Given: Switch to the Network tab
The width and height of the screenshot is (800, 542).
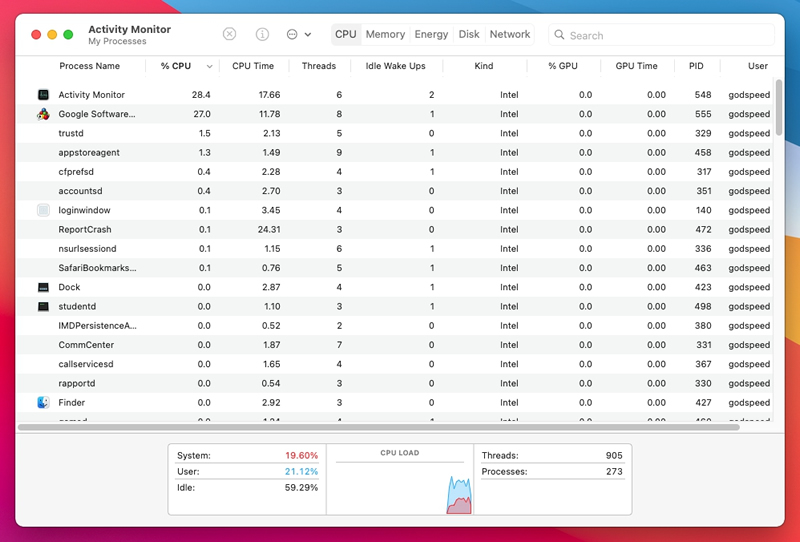Looking at the screenshot, I should click(510, 34).
